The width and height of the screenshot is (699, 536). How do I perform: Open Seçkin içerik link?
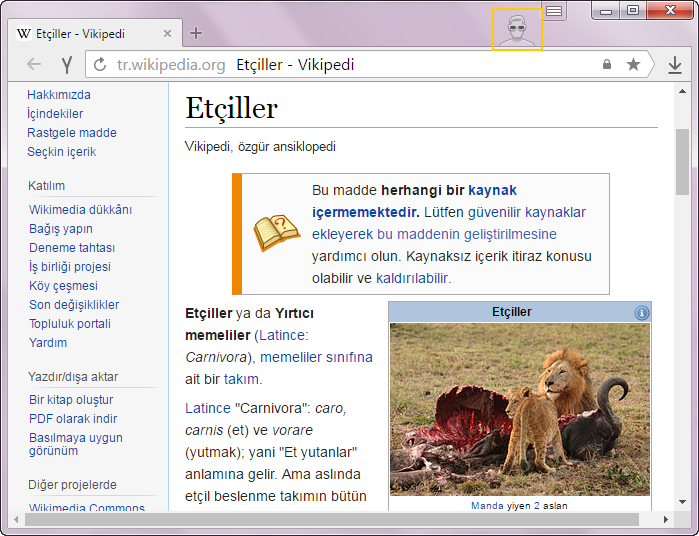[x=62, y=152]
